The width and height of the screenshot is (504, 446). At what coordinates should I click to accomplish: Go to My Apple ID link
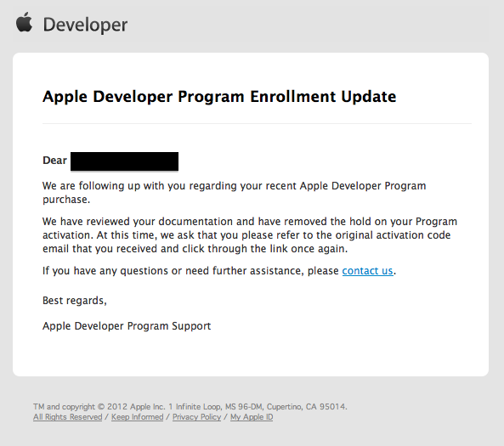(252, 417)
